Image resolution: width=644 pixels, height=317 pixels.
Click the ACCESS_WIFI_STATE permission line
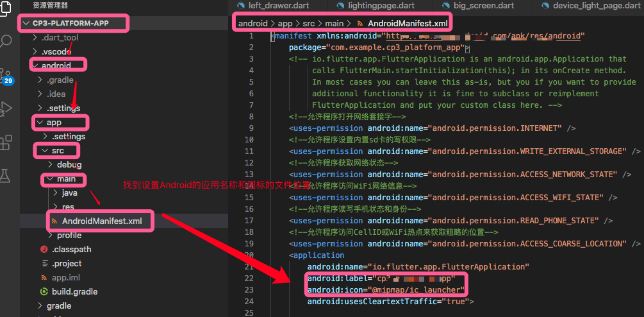click(x=453, y=198)
